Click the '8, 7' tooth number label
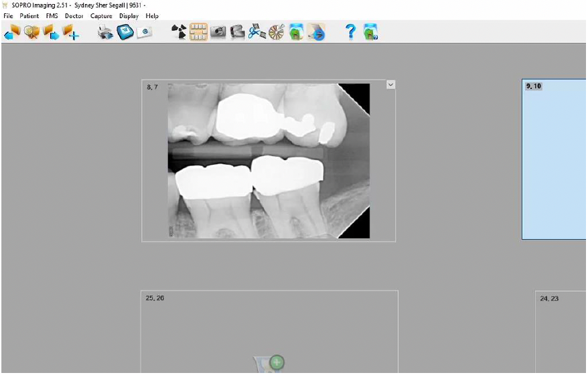588x375 pixels. pyautogui.click(x=152, y=87)
